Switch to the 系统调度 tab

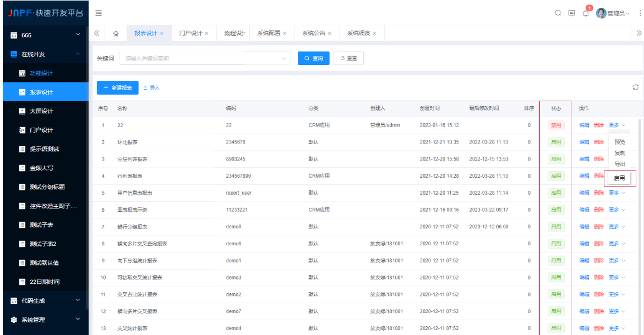[358, 33]
